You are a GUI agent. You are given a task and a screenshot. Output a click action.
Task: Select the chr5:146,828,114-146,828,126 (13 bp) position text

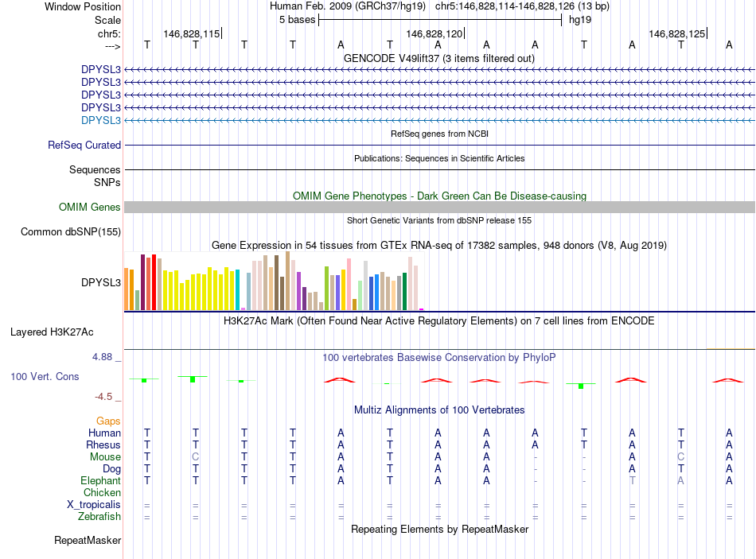522,6
